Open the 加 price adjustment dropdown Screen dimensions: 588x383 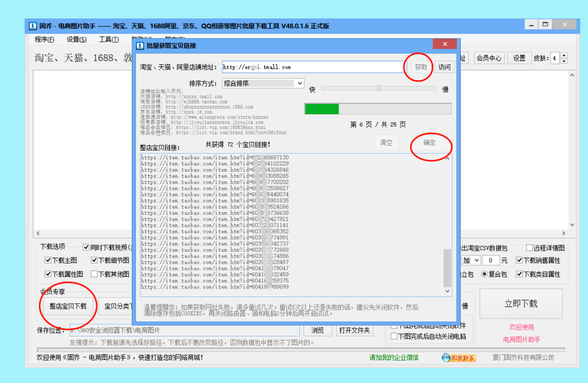(471, 260)
